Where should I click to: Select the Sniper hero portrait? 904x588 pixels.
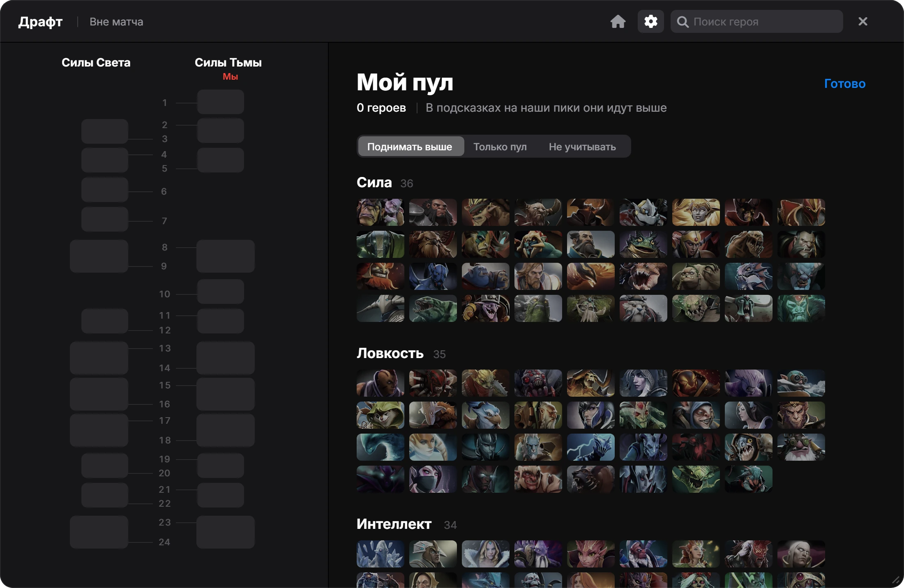801,447
